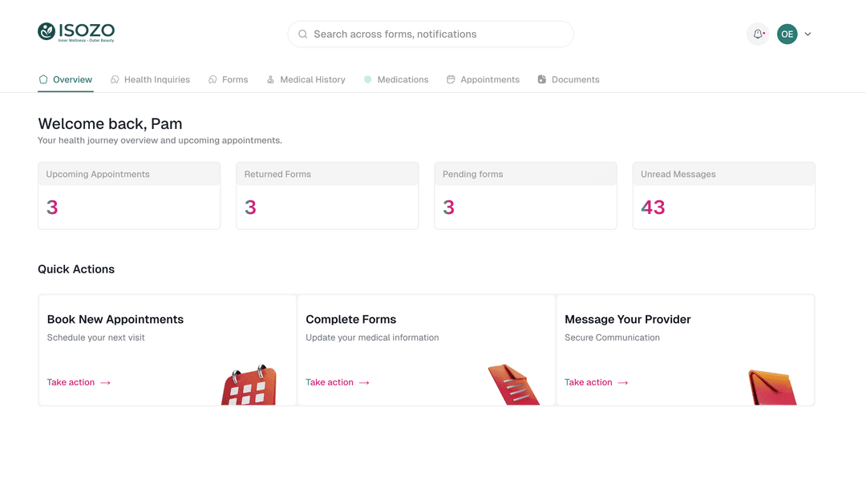Click the OE profile avatar
The image size is (866, 504).
coord(787,34)
